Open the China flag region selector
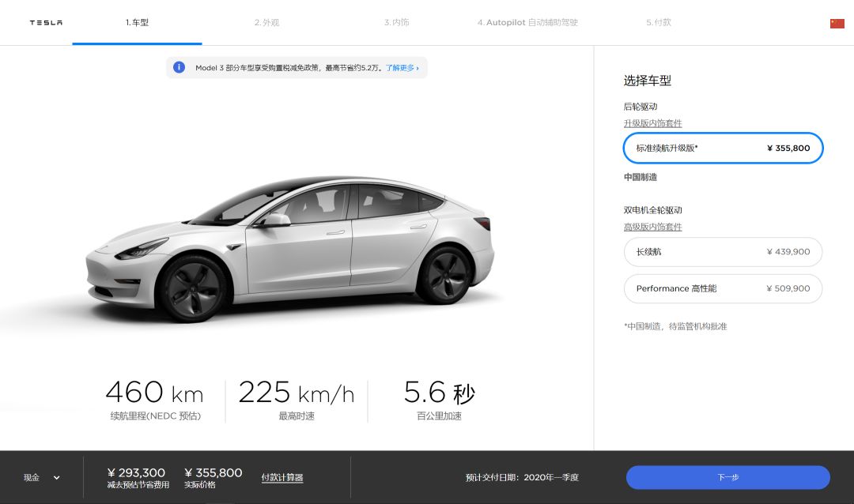This screenshot has width=854, height=504. pyautogui.click(x=837, y=24)
